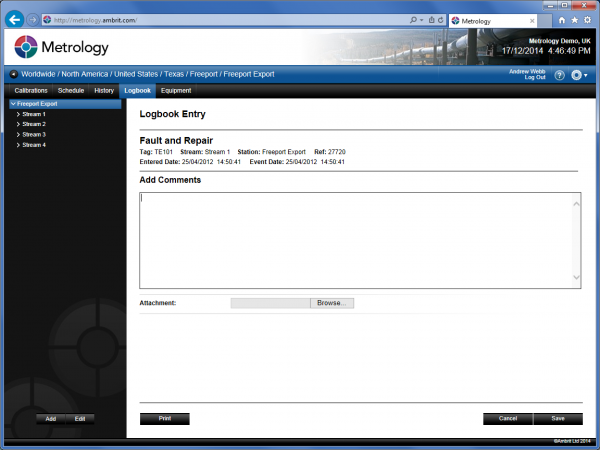The image size is (600, 450).
Task: Click the Save button
Action: click(x=558, y=419)
